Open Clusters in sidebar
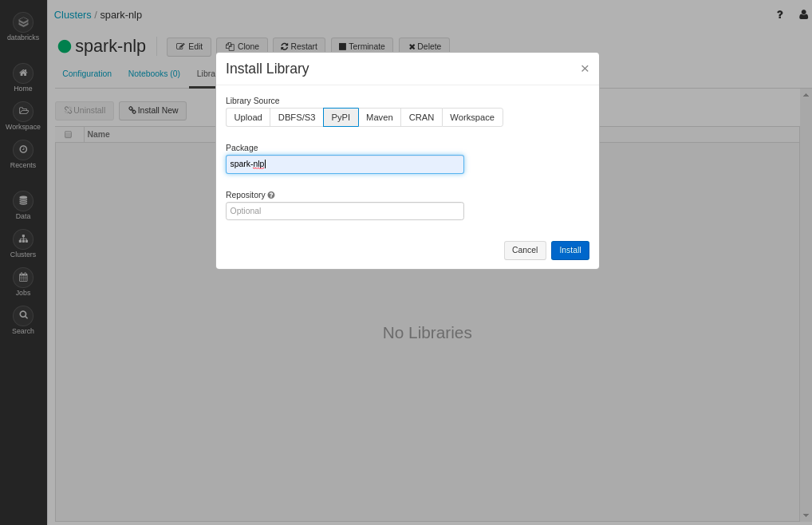This screenshot has height=525, width=812. pos(23,244)
